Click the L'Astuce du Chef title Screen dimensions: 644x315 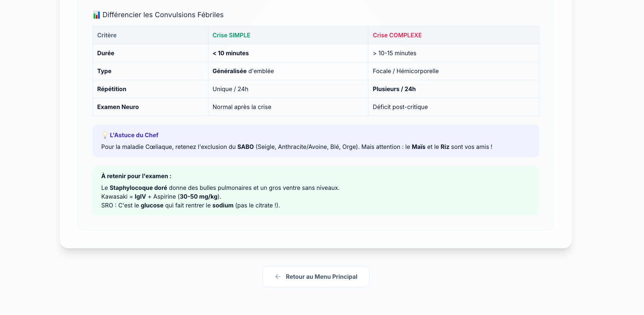point(134,135)
